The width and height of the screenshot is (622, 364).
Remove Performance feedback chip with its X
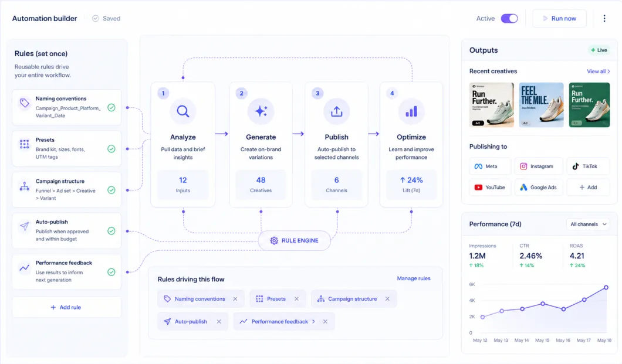[x=325, y=322]
